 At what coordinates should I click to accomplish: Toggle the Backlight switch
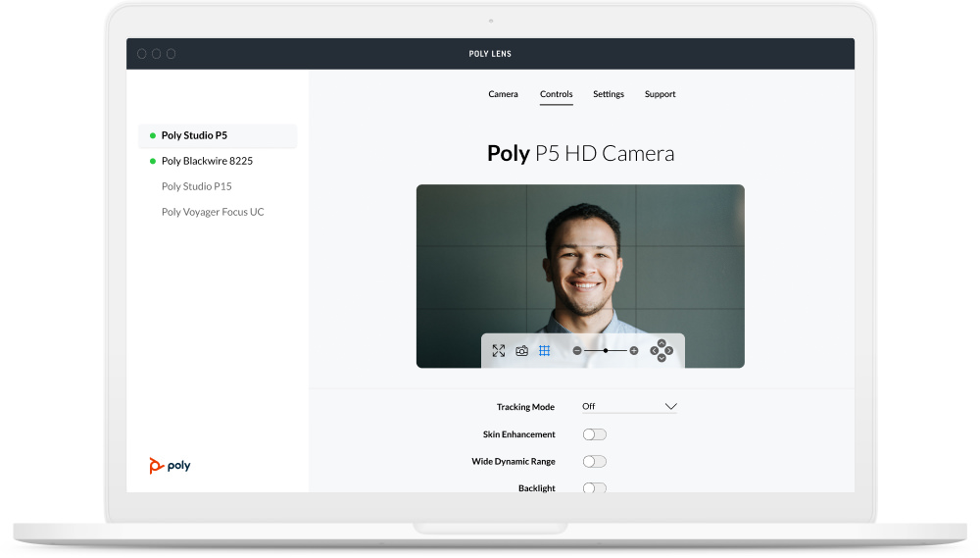595,488
